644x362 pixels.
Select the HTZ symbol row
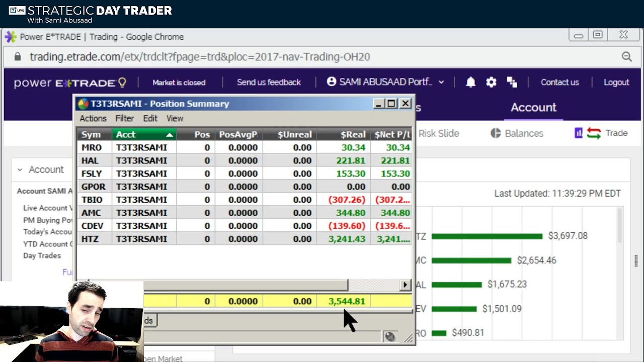[245, 239]
